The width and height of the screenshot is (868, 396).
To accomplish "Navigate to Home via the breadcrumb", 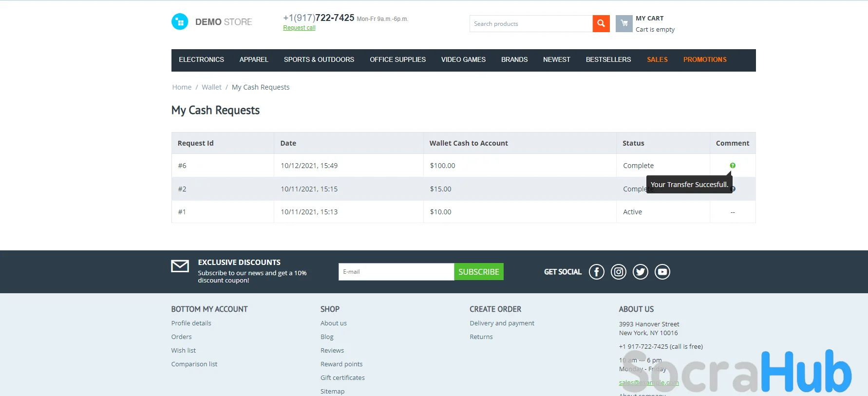I will point(182,87).
